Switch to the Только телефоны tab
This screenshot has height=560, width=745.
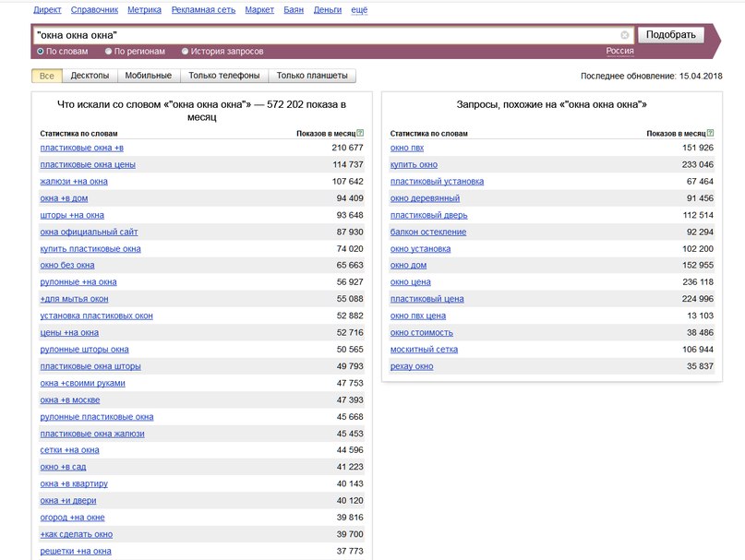(x=224, y=76)
